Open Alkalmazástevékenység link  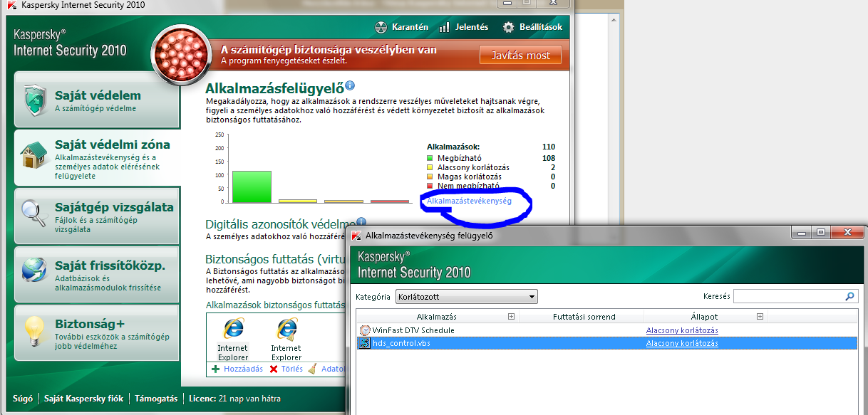[469, 201]
